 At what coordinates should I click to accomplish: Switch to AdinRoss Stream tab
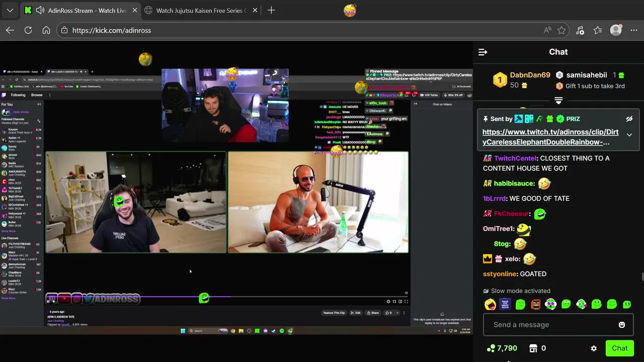pos(79,10)
